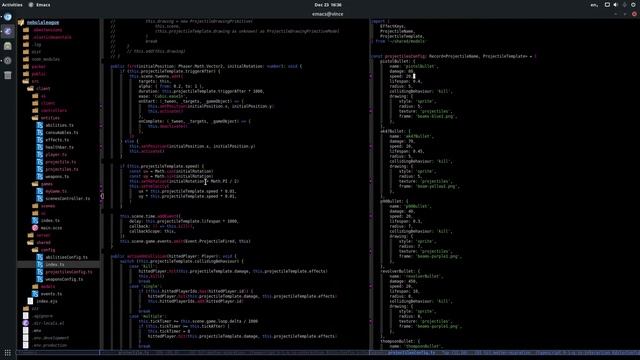The width and height of the screenshot is (640, 360).
Task: Expand the node_modules folder
Action: [x=46, y=59]
